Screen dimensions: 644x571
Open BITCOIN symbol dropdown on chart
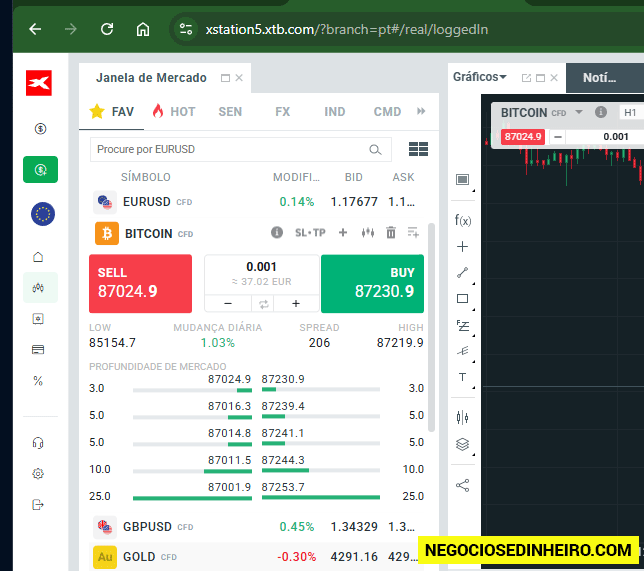[579, 112]
